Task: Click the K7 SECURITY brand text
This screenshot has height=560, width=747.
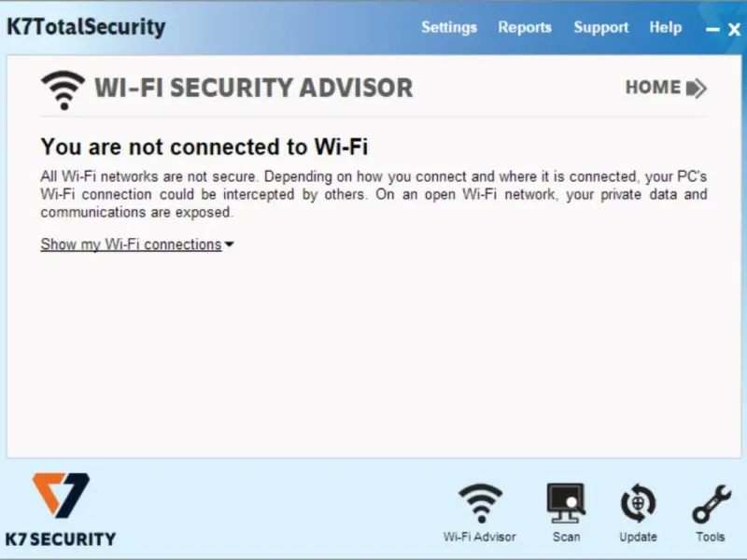Action: pos(61,539)
